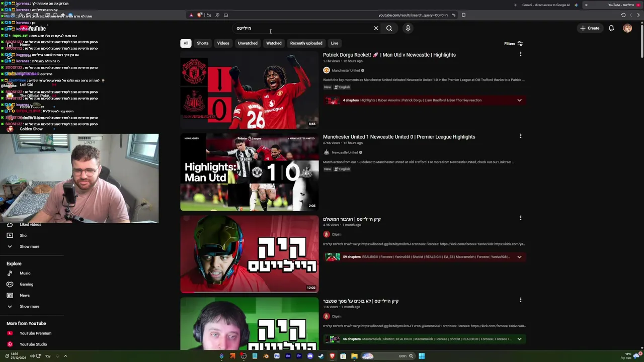This screenshot has width=644, height=362.
Task: Select the Shorts filter chip
Action: coord(203,43)
